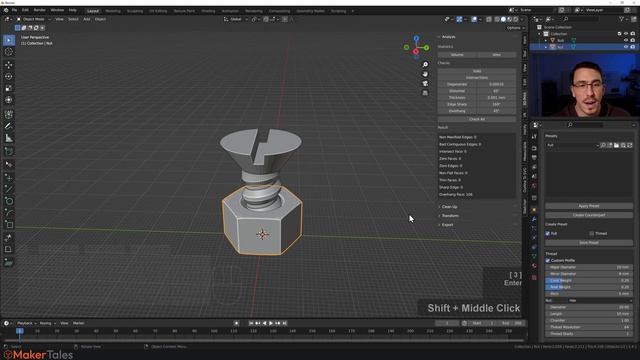The height and width of the screenshot is (360, 640).
Task: Toggle viewport overlays button
Action: (x=474, y=19)
